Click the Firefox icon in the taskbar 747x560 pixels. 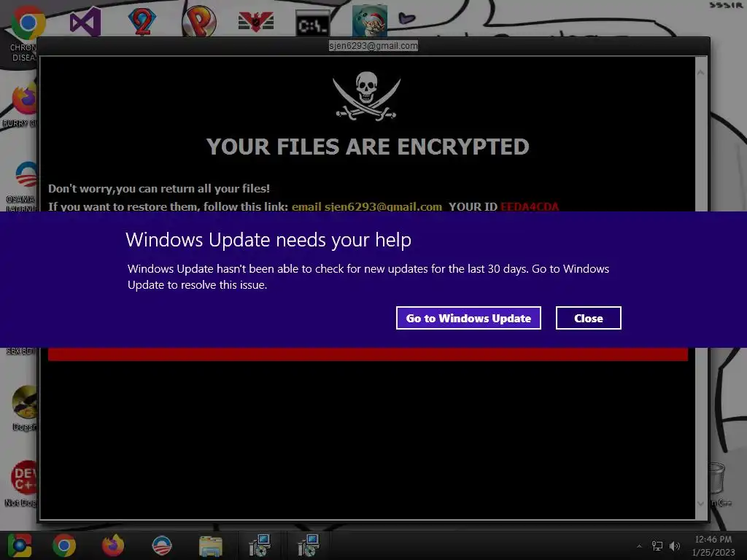point(113,545)
